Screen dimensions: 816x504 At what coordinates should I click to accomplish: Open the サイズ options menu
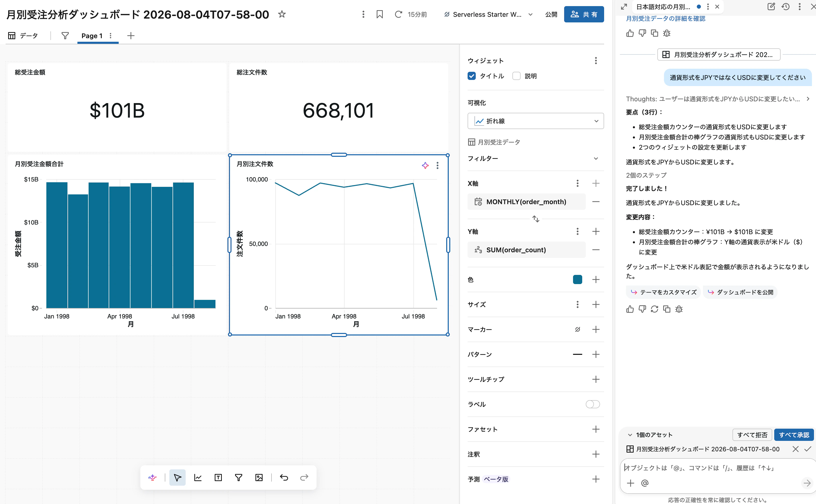(x=577, y=304)
